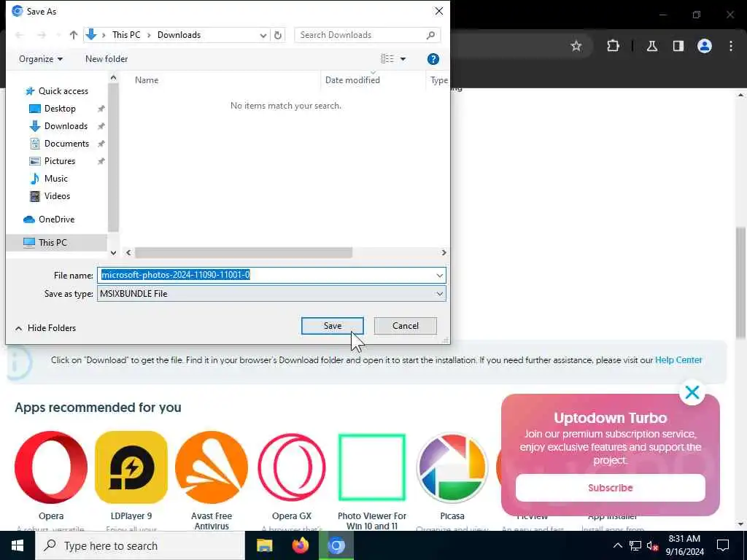
Task: Select This PC in the address path
Action: (126, 35)
